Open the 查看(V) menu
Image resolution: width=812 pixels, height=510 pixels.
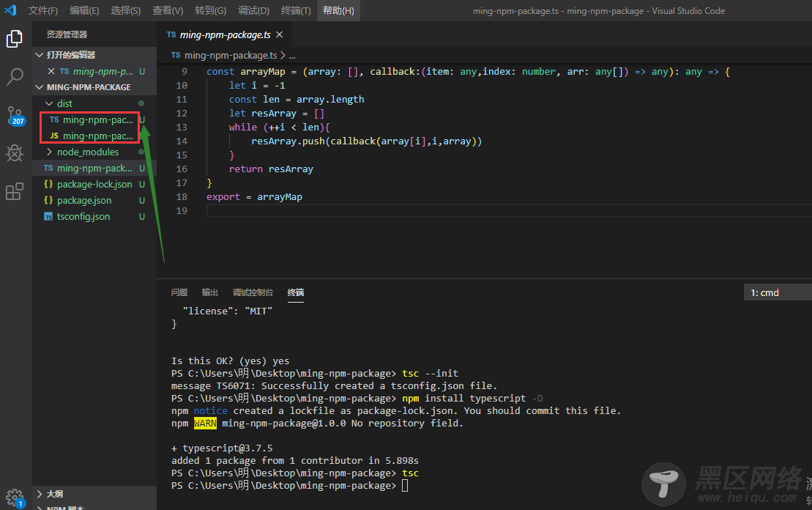pyautogui.click(x=168, y=10)
